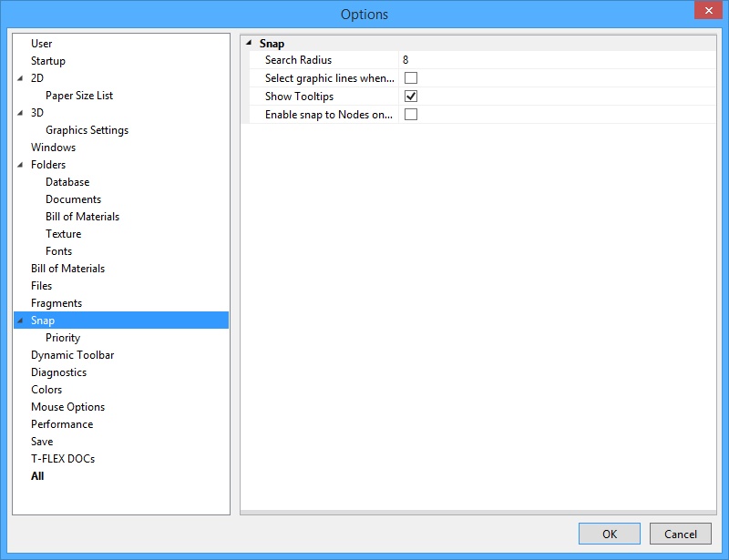Select the Documents folder entry

click(73, 199)
